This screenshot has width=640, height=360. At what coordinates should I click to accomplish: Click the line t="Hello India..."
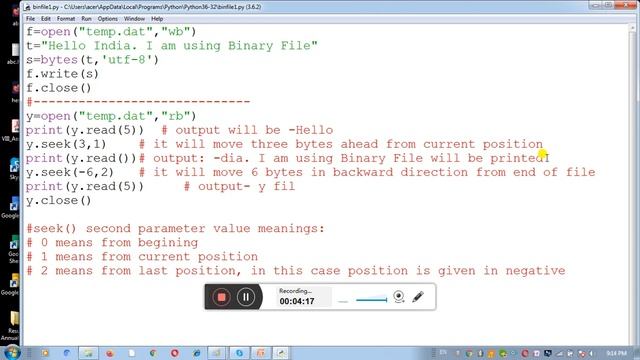pyautogui.click(x=171, y=46)
